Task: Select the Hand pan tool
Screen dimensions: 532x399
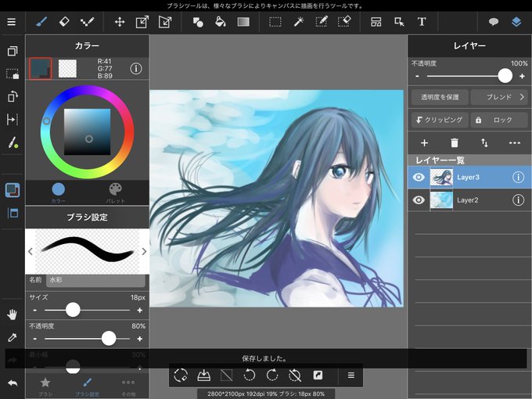Action: coord(13,315)
